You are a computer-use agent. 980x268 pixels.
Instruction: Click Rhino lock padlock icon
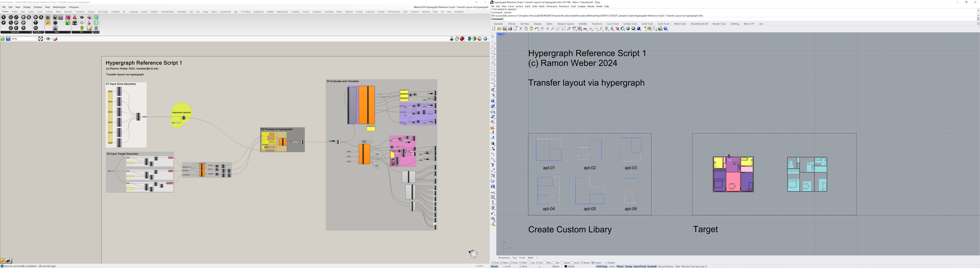[x=612, y=29]
